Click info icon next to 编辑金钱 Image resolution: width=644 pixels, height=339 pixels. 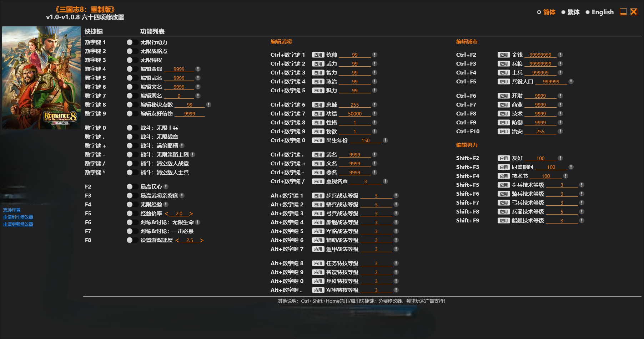click(198, 69)
